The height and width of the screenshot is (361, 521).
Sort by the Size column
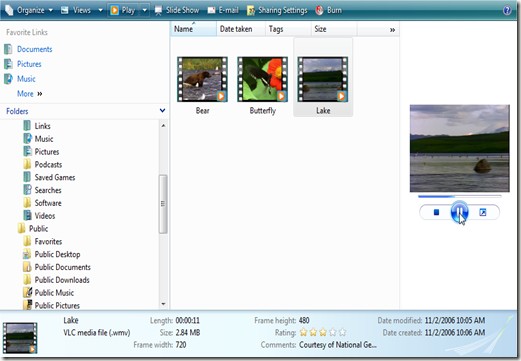334,29
